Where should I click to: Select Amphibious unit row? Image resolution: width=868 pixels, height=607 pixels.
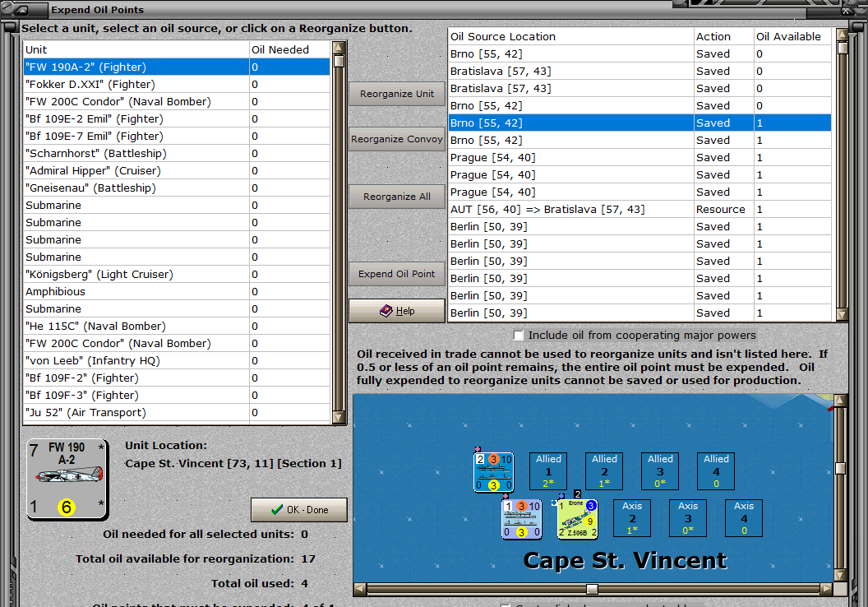click(x=177, y=291)
